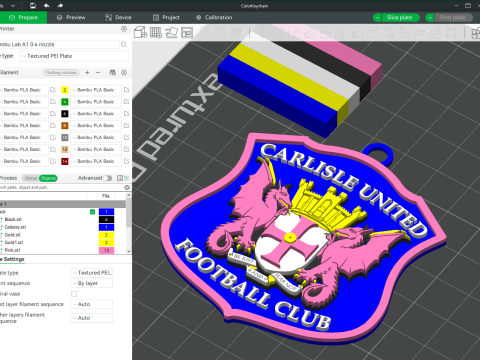Switch to the Device tab
The width and height of the screenshot is (480, 360).
[118, 17]
